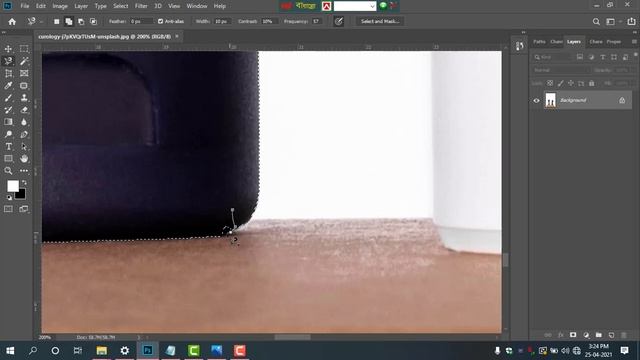Click the horizontal canvas scrollbar
The height and width of the screenshot is (360, 640).
click(292, 337)
